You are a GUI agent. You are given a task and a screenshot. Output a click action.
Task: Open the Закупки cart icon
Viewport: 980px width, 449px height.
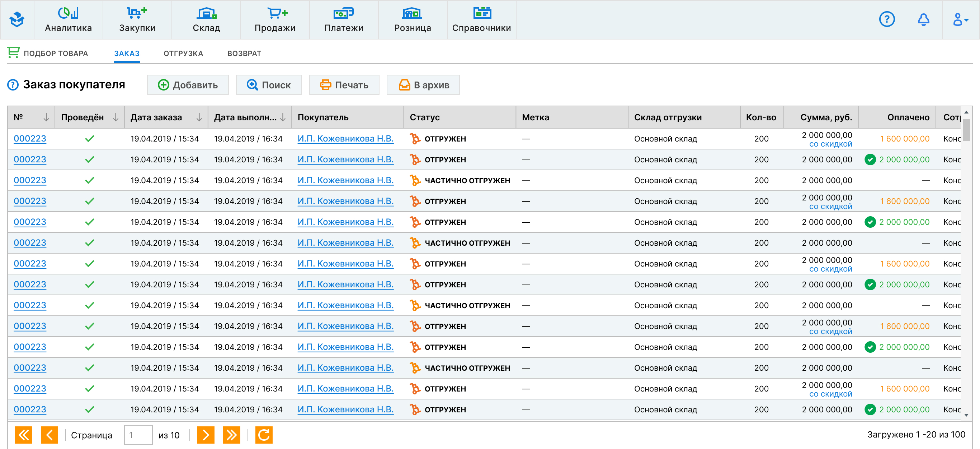click(137, 13)
